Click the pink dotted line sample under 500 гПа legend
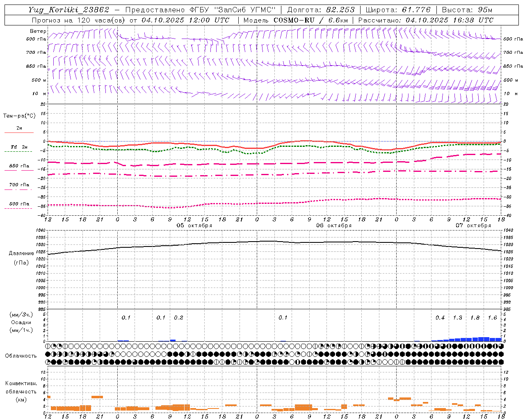 click(18, 209)
